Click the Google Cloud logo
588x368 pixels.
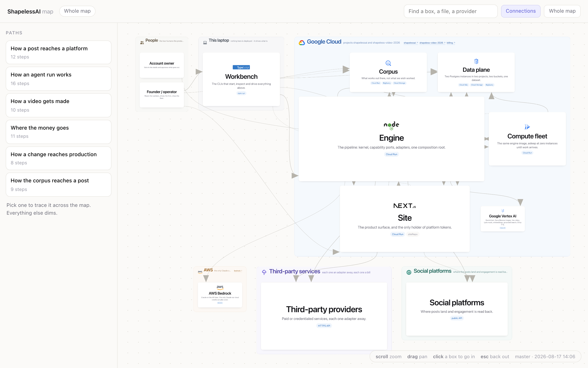[x=302, y=43]
